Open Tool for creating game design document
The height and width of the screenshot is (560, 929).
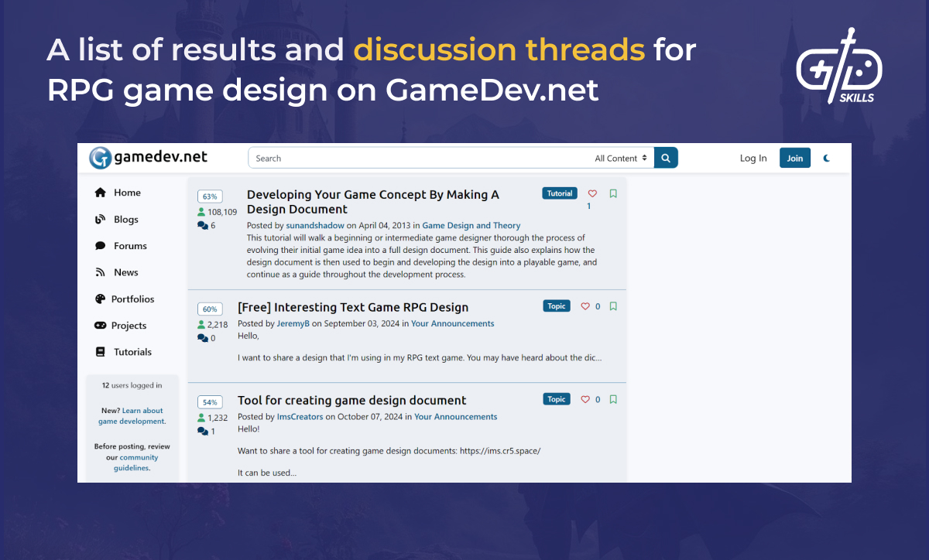coord(352,400)
